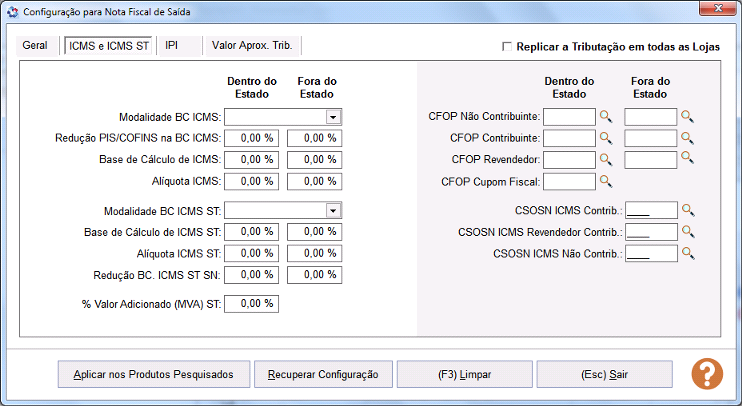Screen dimensions: 742x406
Task: Open lookup for CFOP Revendedor Fora do Estado
Action: 687,158
